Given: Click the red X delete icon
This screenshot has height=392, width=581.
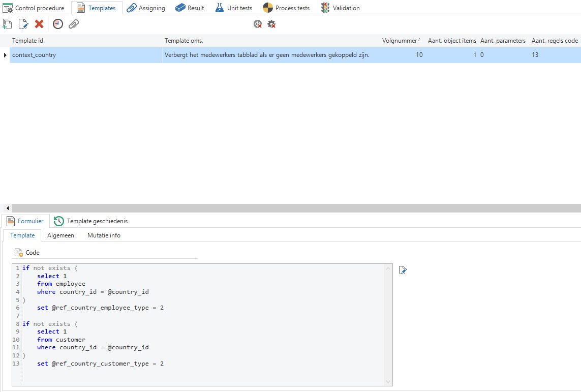Looking at the screenshot, I should pyautogui.click(x=39, y=24).
